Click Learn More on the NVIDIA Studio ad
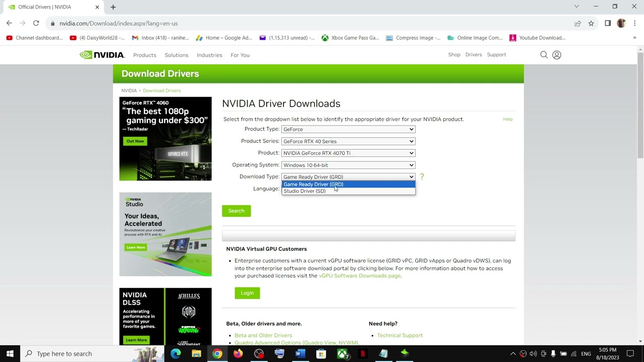This screenshot has height=362, width=644. (136, 247)
